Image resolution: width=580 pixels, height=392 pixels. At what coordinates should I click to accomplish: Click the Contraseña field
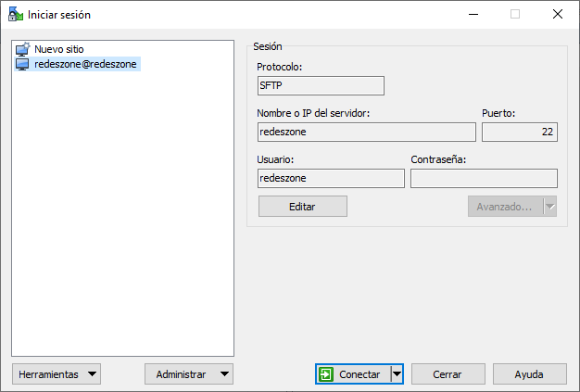tap(484, 178)
